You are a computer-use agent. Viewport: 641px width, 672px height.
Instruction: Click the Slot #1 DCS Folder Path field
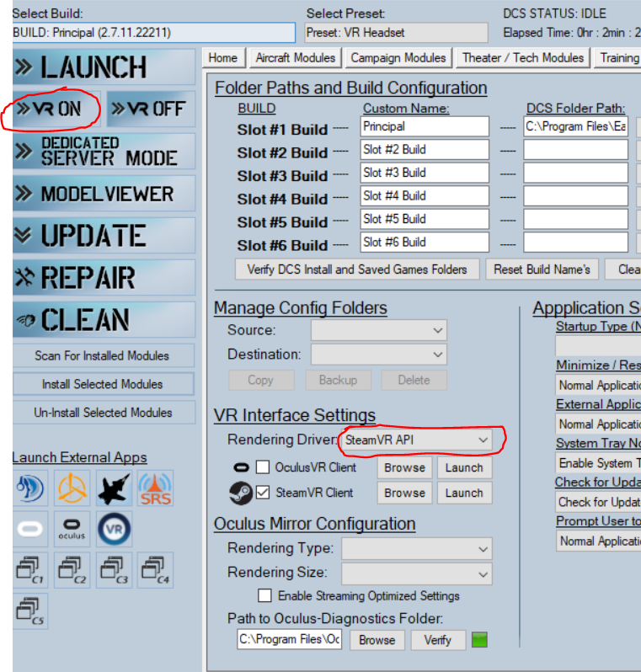(576, 126)
